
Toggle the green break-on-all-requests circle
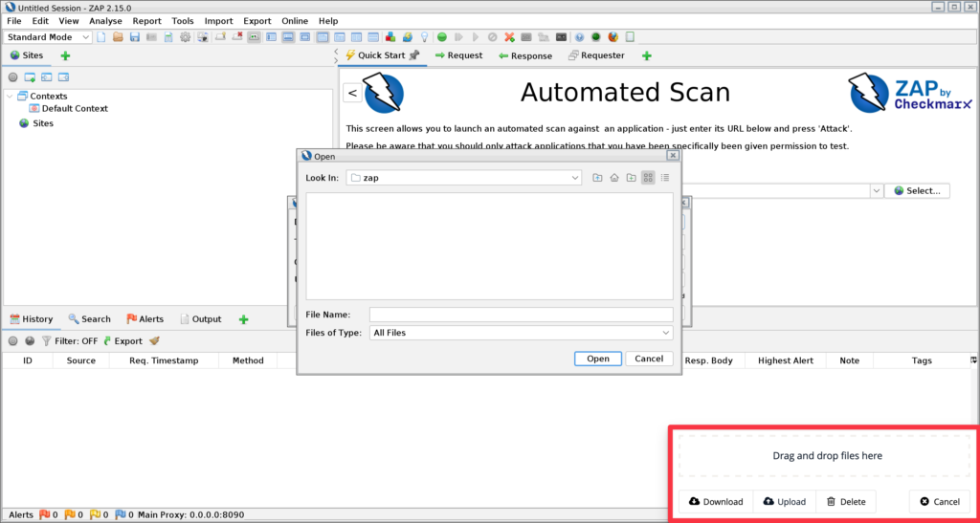pos(442,37)
